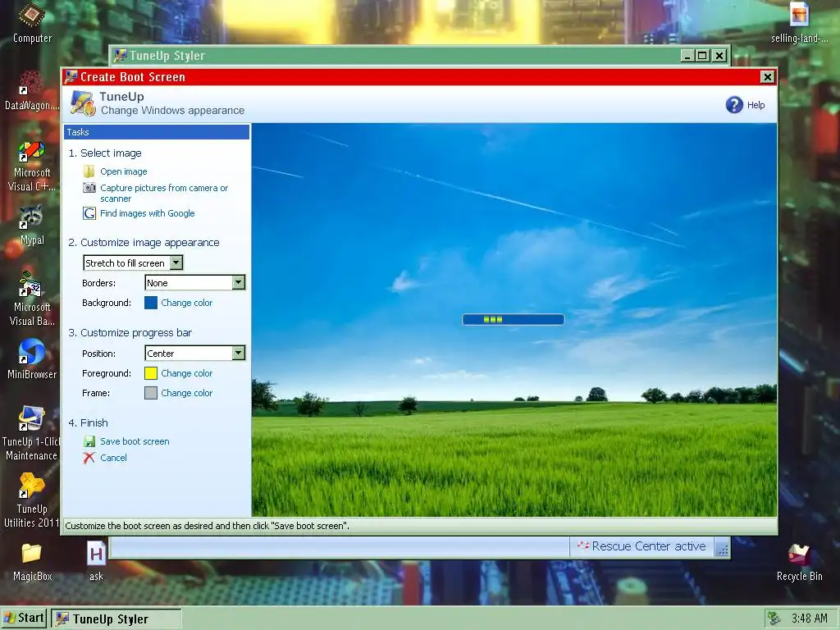Click the '1. Select image' heading
Viewport: 840px width, 630px height.
point(105,153)
